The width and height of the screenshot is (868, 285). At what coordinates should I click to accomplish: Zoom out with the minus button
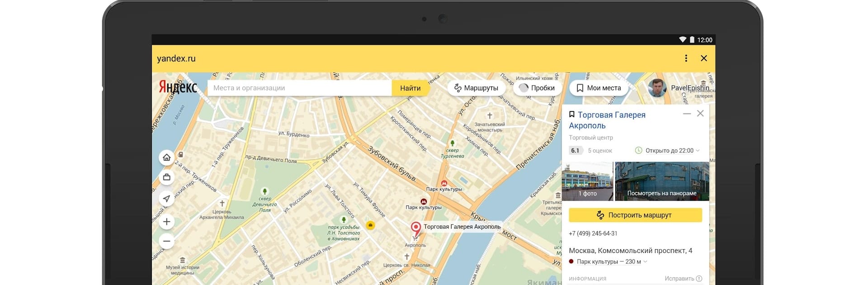coord(167,241)
